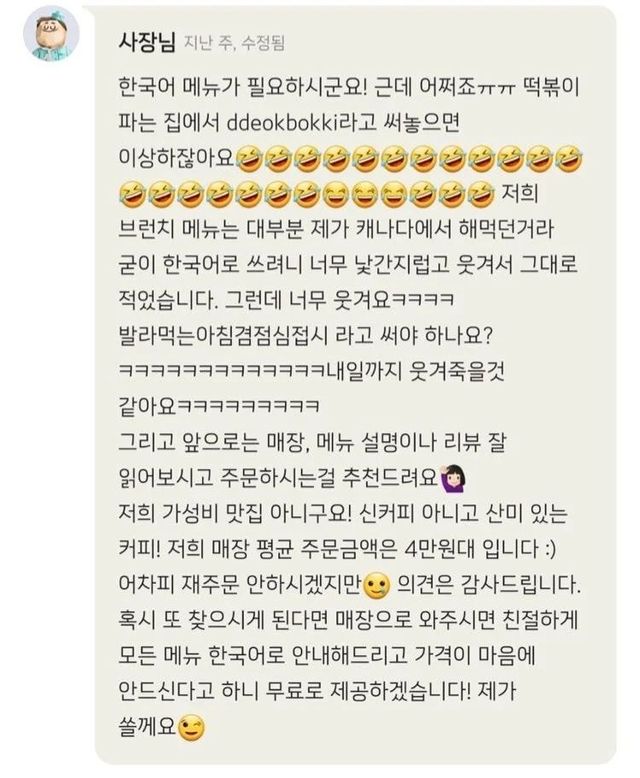Click the drooling face emoji after 안하시겠지만
The width and height of the screenshot is (640, 778).
378,585
